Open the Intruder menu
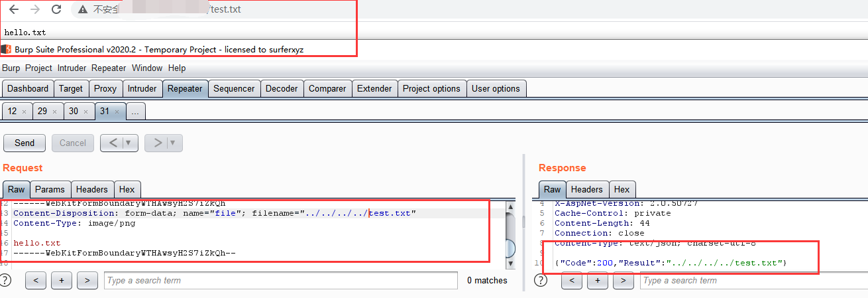This screenshot has height=298, width=868. 72,68
